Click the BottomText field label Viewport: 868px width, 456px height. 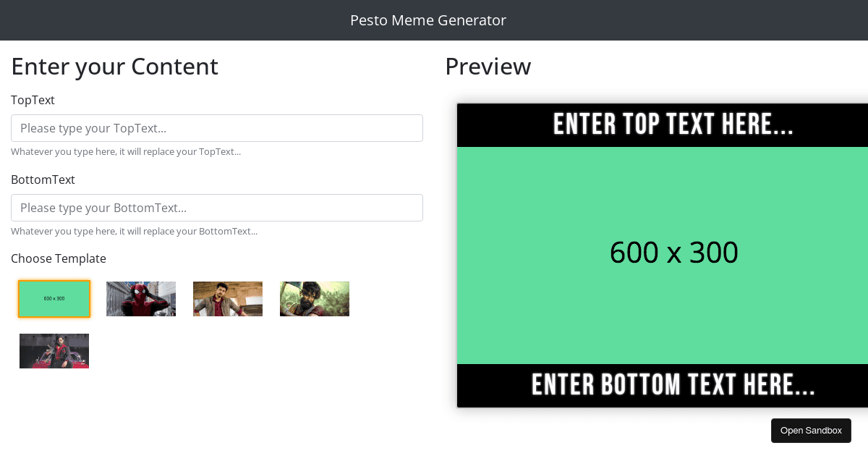click(43, 180)
